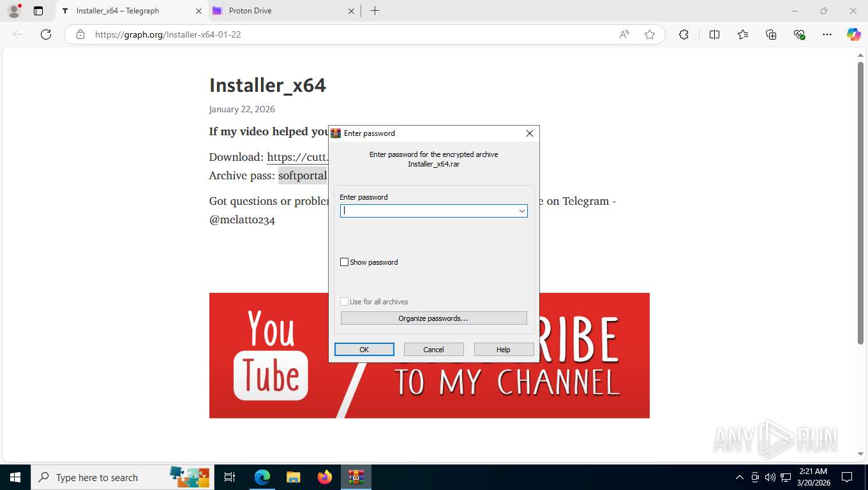
Task: Open Edge Settings and more menu
Action: tap(827, 34)
